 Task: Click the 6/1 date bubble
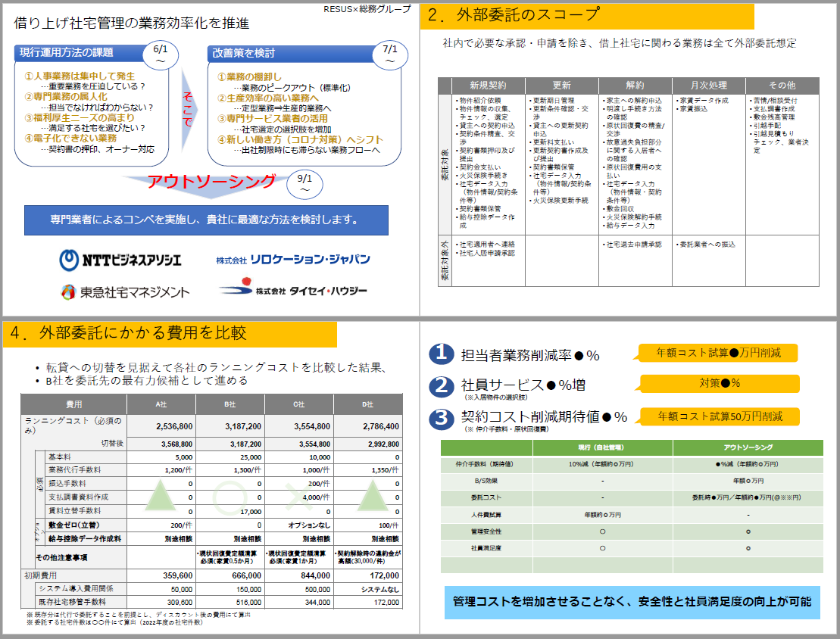[160, 54]
